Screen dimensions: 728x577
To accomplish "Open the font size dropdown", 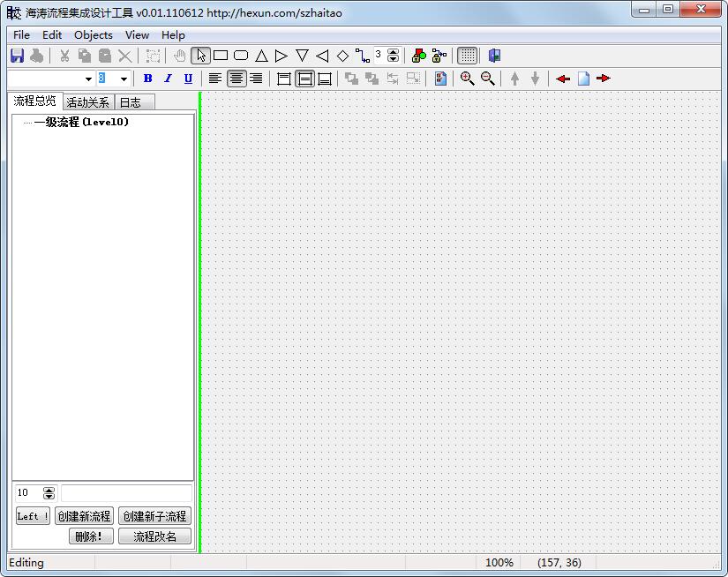I will pos(124,79).
